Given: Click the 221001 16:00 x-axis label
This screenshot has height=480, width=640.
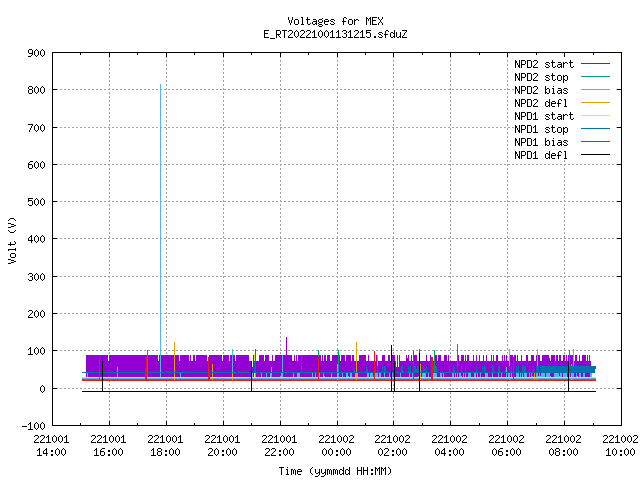Looking at the screenshot, I should click(x=109, y=446).
